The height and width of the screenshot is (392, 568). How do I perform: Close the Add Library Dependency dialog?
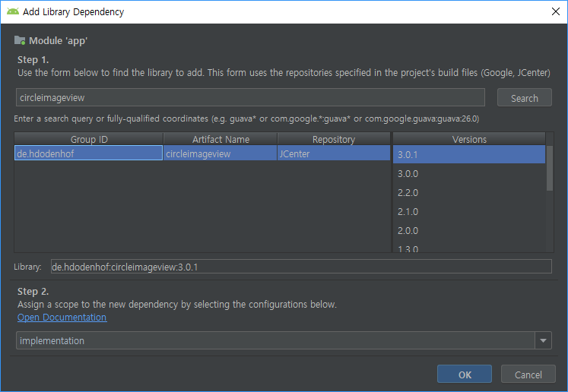click(555, 11)
